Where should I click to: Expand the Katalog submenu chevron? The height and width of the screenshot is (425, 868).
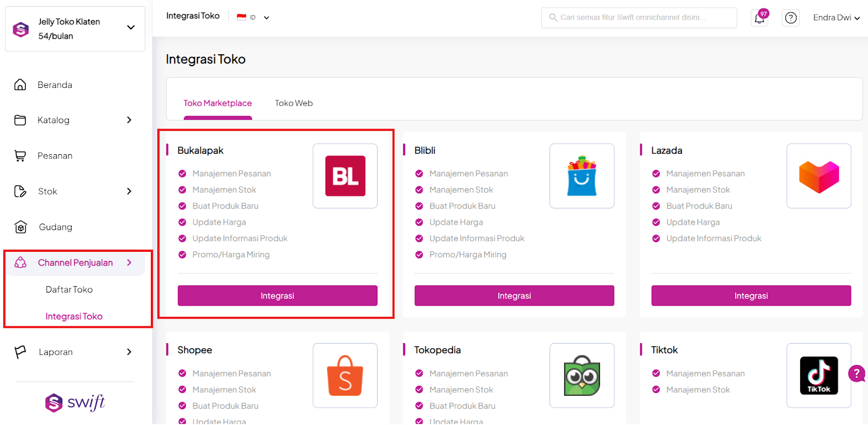point(129,120)
